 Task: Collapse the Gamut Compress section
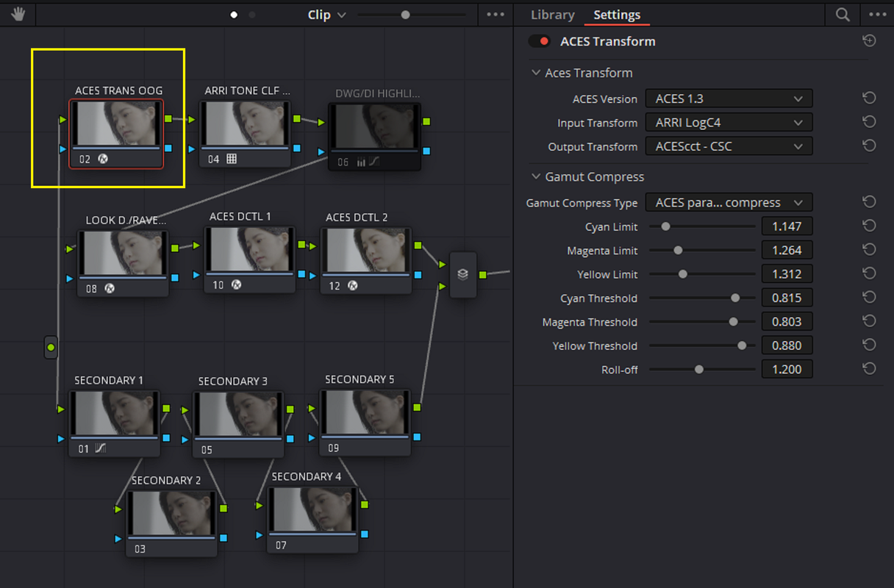tap(534, 176)
